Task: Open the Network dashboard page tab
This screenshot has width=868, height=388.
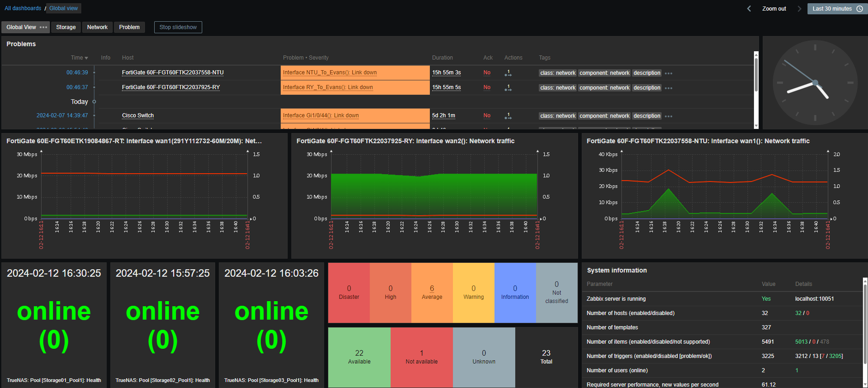Action: [x=97, y=27]
